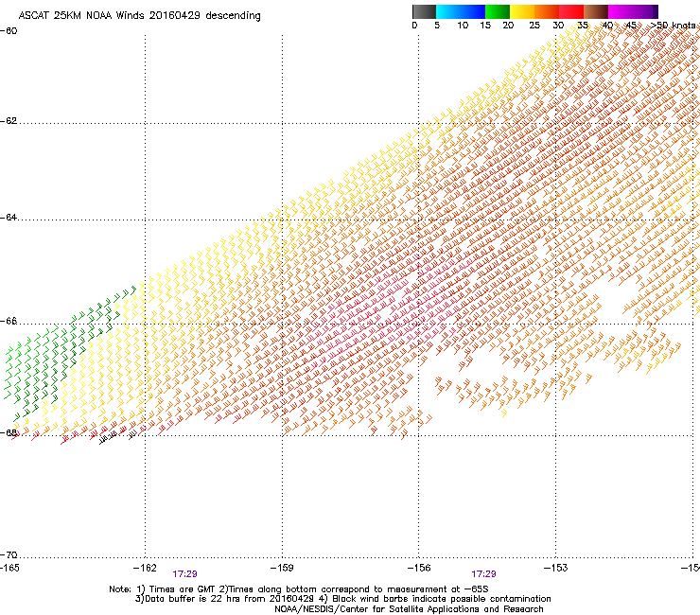Click the latitude label -62
The height and width of the screenshot is (615, 700).
(9, 121)
